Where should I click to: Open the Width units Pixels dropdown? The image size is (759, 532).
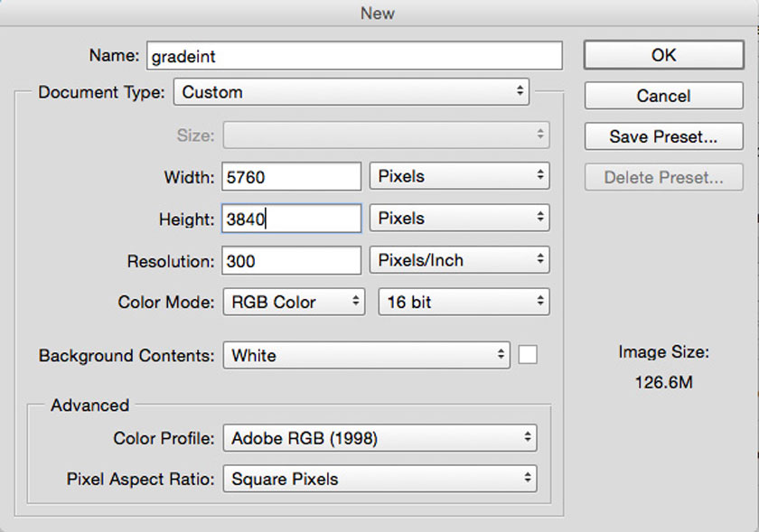(x=459, y=177)
